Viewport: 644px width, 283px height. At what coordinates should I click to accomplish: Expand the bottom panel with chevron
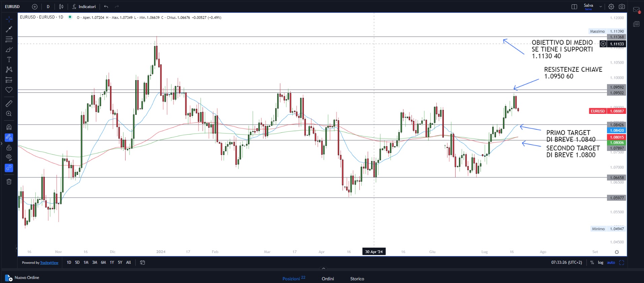click(x=323, y=269)
